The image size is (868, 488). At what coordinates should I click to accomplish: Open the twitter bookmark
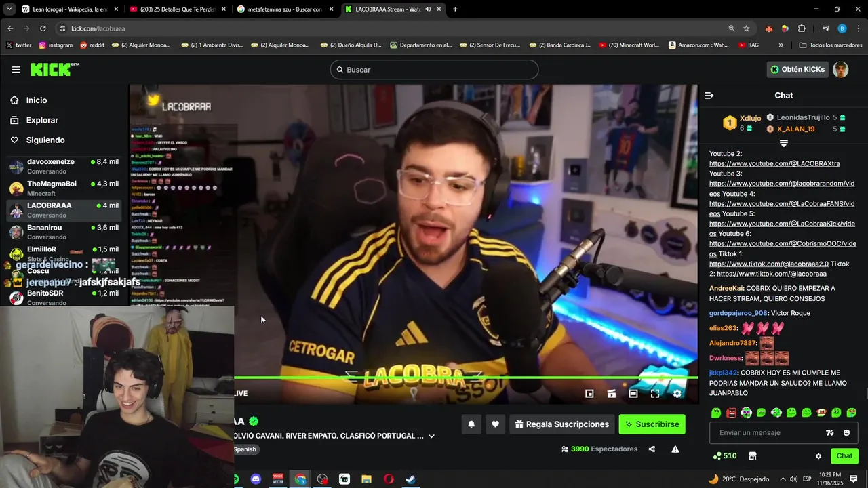[x=18, y=45]
